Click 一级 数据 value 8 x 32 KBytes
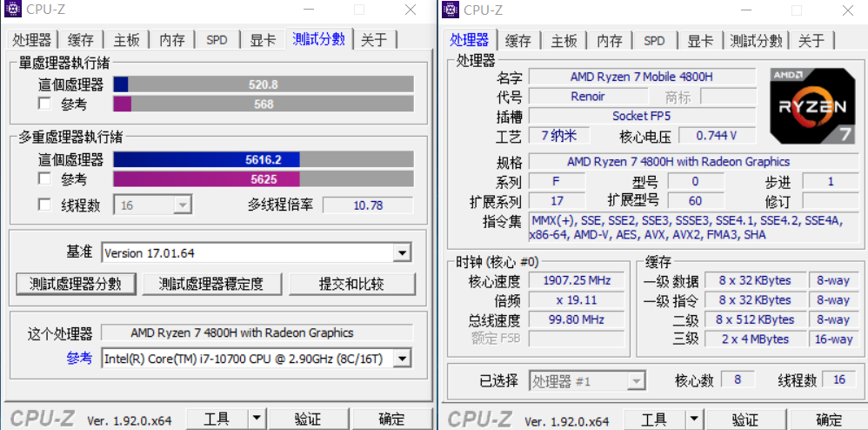Viewport: 868px width, 430px height. tap(755, 280)
